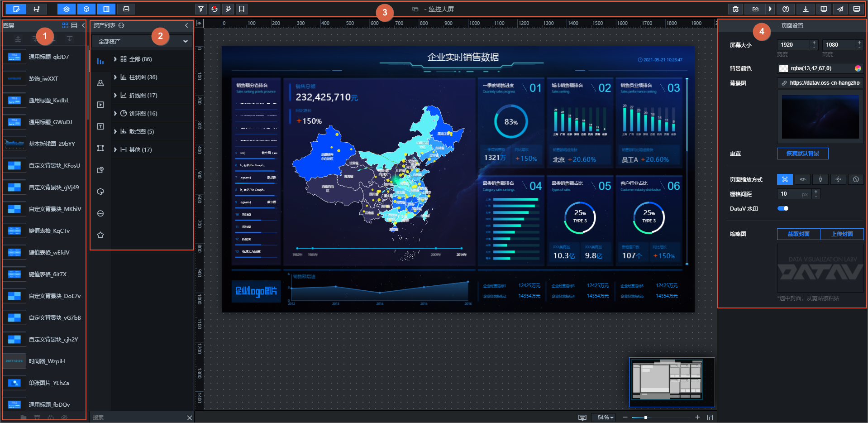Viewport: 868px width, 423px height.
Task: Refresh the asset list
Action: (121, 25)
